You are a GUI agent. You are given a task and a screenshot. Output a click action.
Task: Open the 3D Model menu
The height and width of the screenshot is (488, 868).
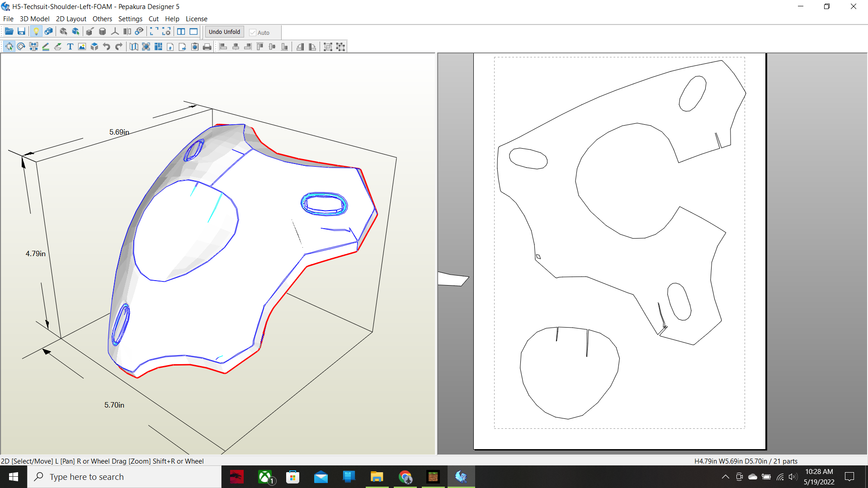tap(34, 19)
